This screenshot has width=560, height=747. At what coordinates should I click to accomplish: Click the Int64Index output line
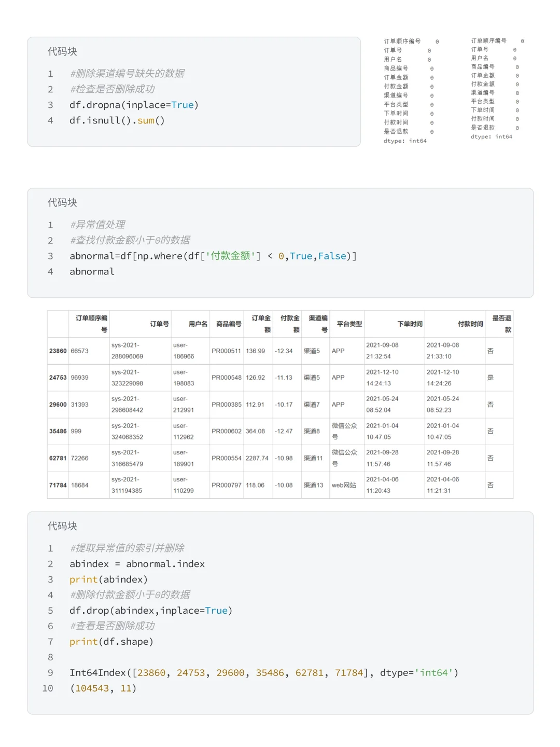264,673
